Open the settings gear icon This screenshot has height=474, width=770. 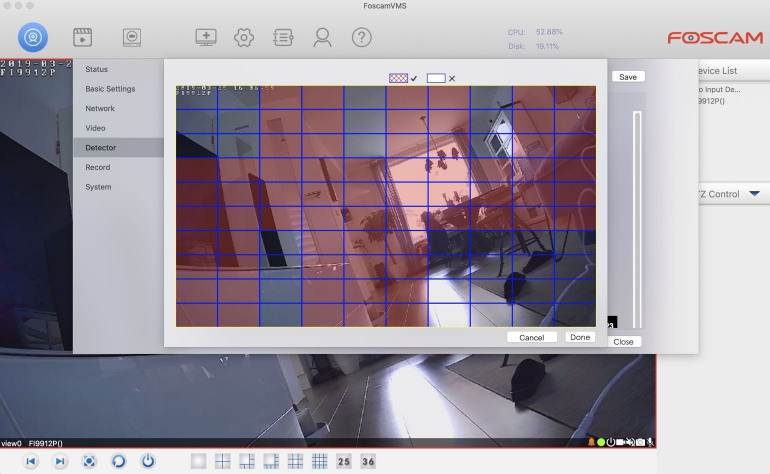pyautogui.click(x=244, y=38)
